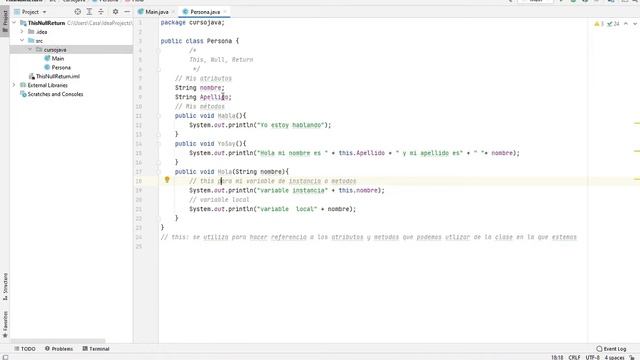Screen dimensions: 640x360
Task: Toggle the Project vertical sidebar tab
Action: [x=5, y=21]
